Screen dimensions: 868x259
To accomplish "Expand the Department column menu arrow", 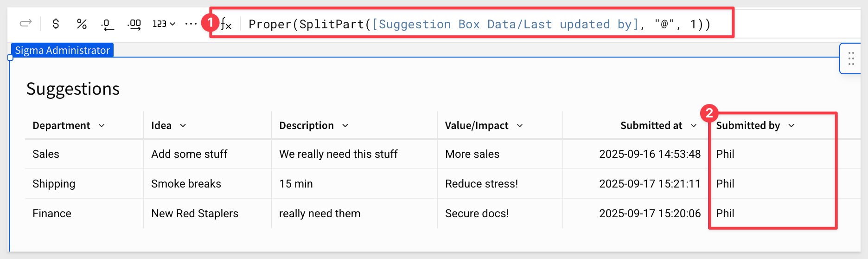I will (102, 126).
